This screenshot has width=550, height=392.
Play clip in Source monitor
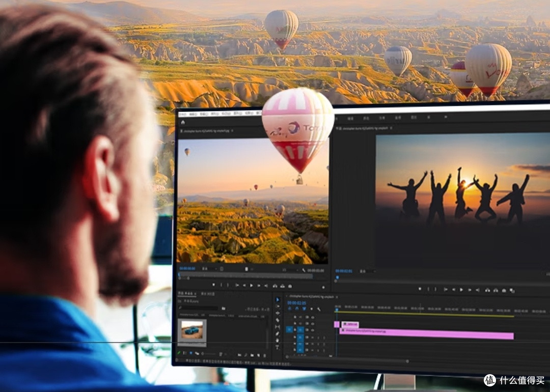(252, 286)
